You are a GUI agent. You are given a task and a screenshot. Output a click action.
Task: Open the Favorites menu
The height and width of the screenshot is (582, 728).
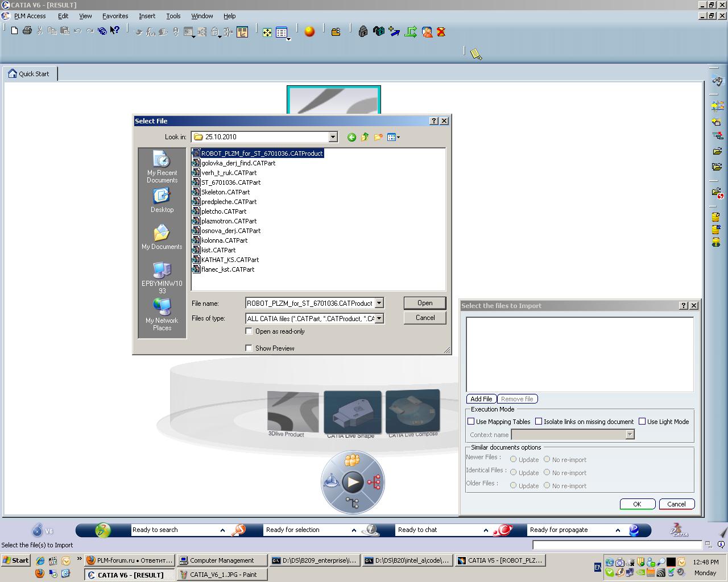115,16
